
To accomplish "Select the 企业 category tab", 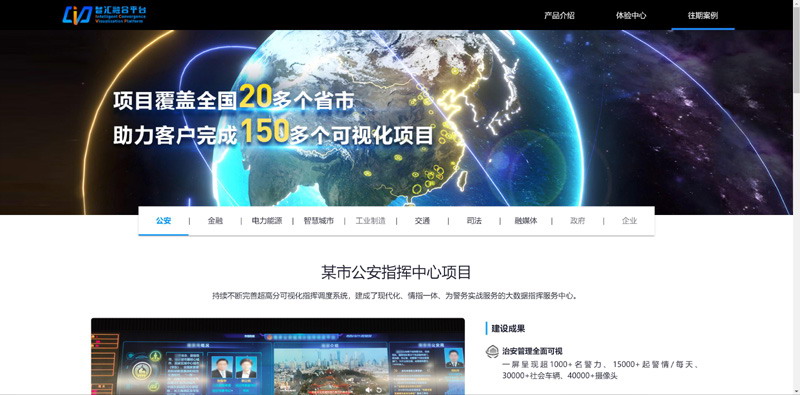I will pos(630,221).
